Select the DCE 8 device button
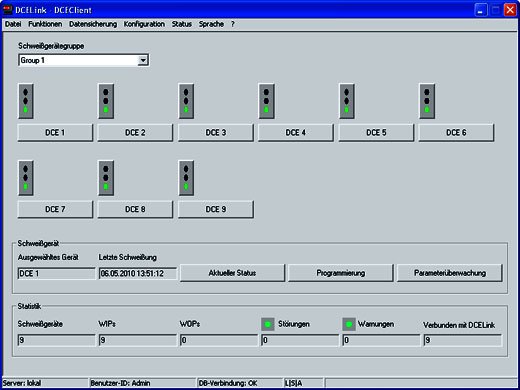This screenshot has width=520, height=390. pos(135,209)
